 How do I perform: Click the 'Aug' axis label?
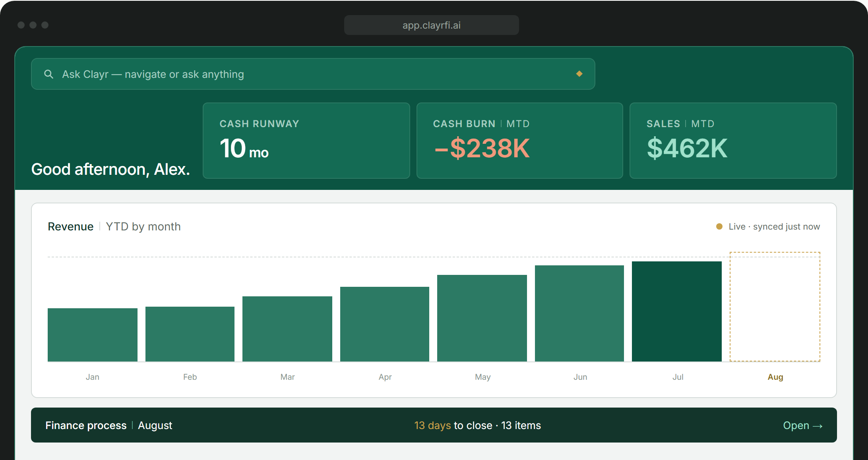click(775, 377)
